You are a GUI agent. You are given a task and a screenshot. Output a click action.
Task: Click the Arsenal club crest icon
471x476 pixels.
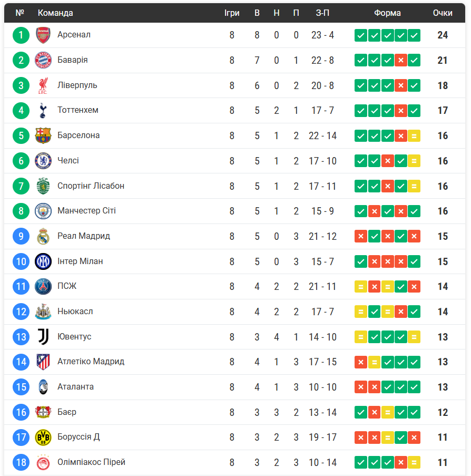coord(43,35)
